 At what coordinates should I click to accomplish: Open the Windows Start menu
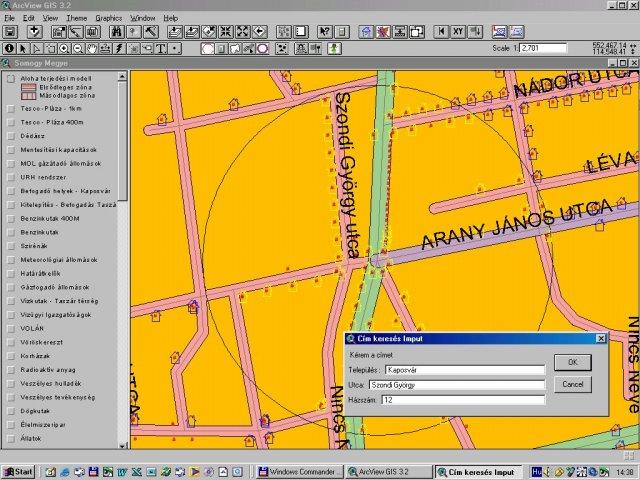pyautogui.click(x=18, y=471)
